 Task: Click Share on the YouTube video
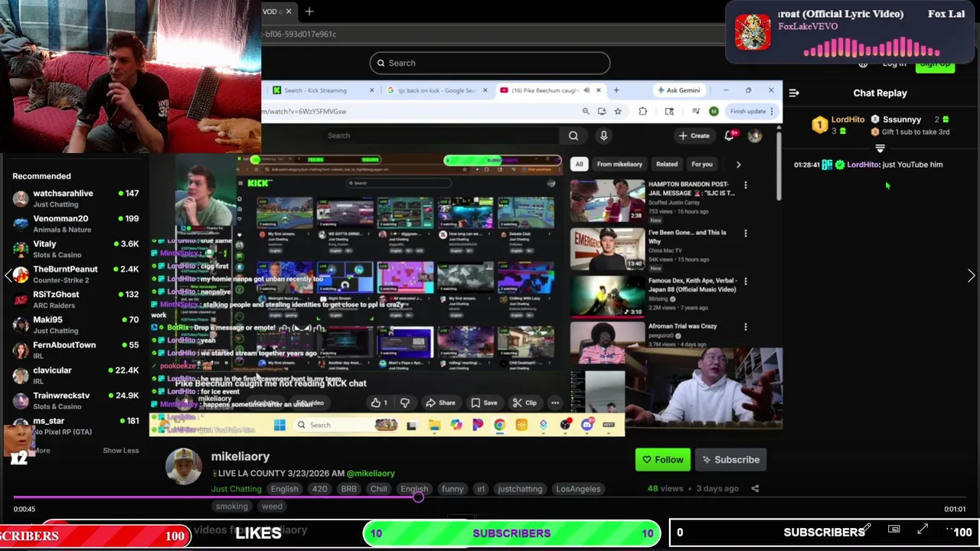440,403
